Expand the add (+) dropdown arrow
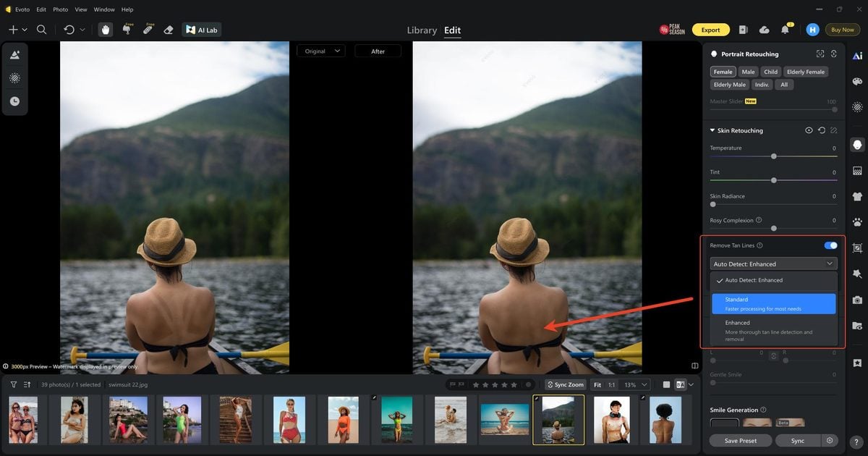The height and width of the screenshot is (456, 868). 25,30
